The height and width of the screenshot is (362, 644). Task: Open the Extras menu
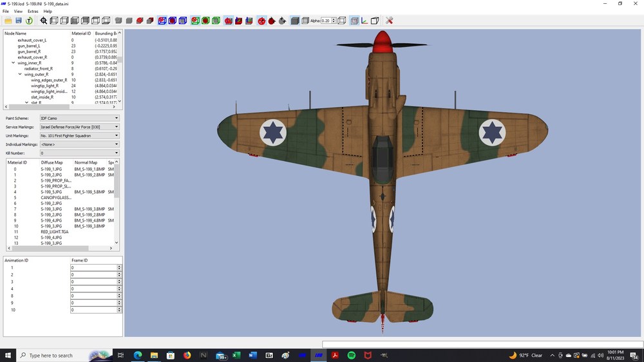(x=33, y=12)
